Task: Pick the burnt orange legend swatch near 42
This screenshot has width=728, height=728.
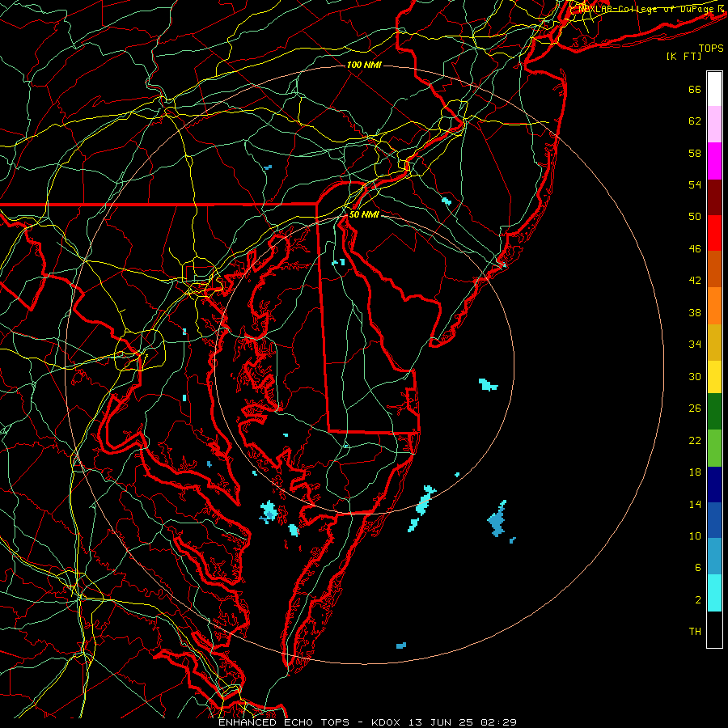Action: tap(714, 269)
